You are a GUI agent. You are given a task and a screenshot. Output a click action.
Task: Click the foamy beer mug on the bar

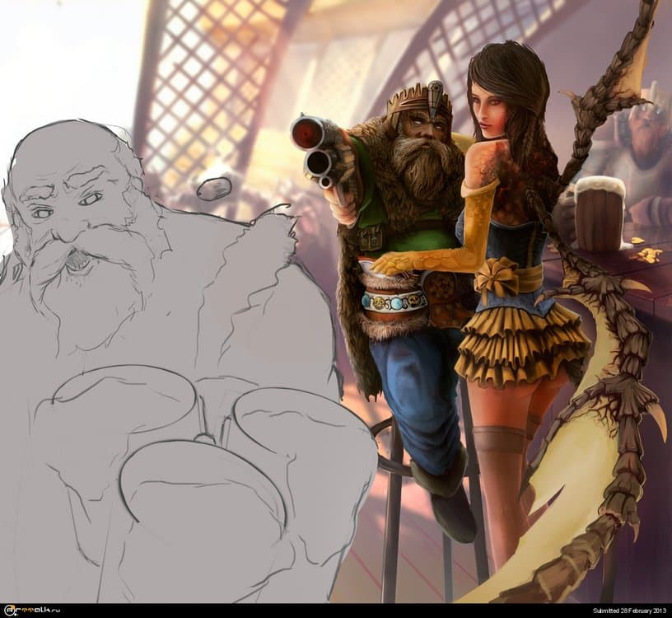600,213
